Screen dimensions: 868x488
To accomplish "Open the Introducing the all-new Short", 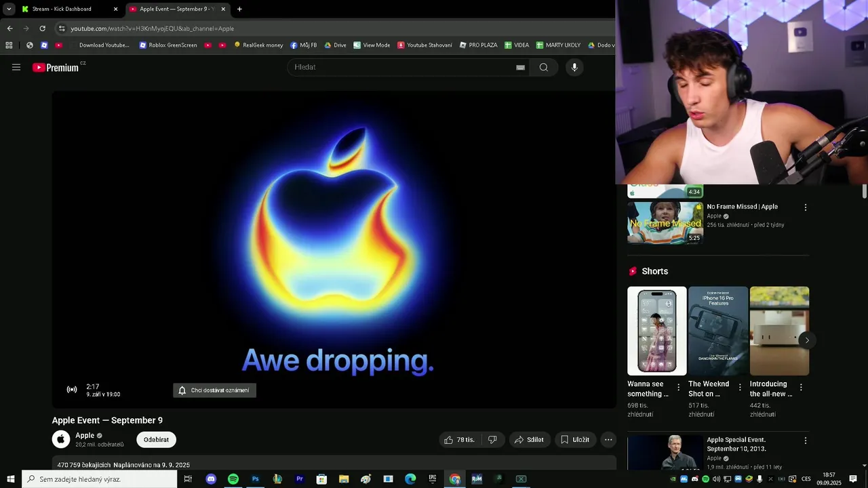I will coord(779,331).
